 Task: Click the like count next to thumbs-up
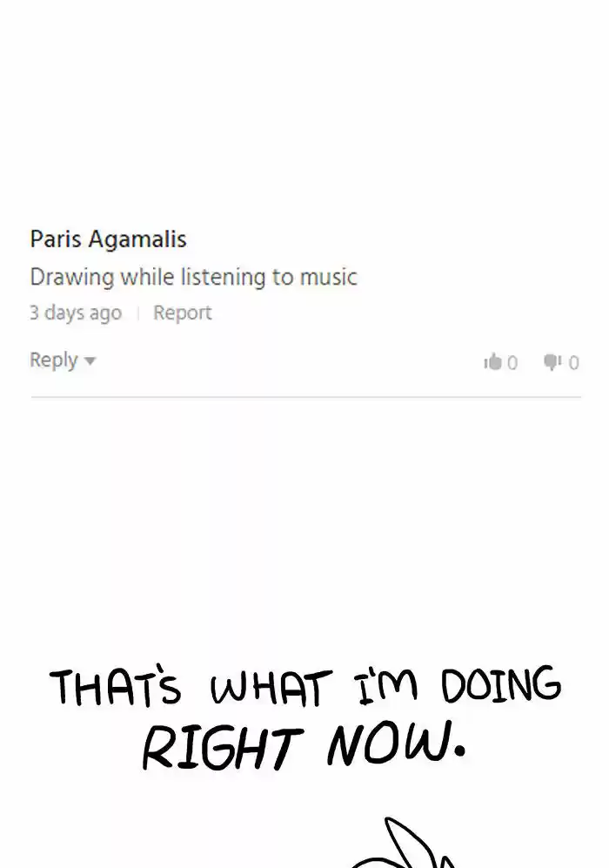click(x=512, y=363)
